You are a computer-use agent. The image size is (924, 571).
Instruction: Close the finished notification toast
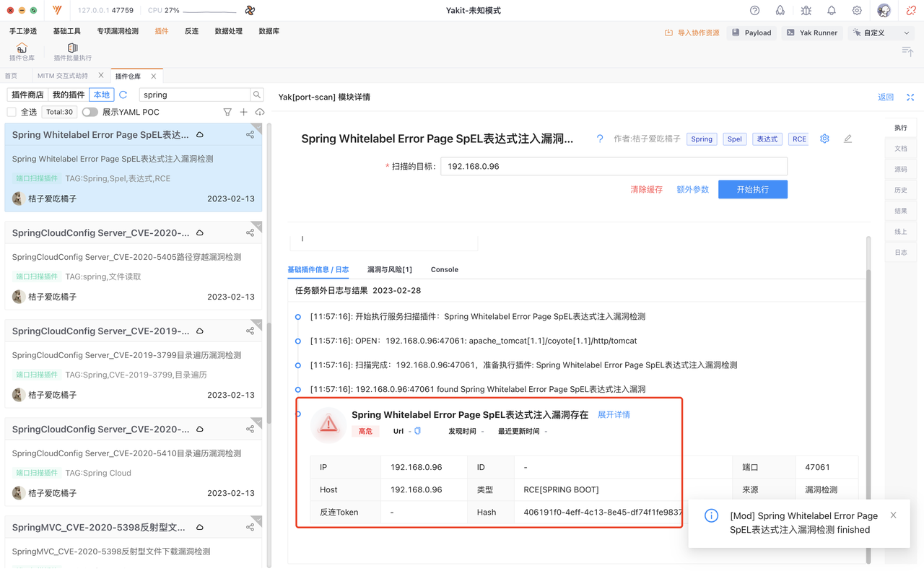[x=894, y=515]
